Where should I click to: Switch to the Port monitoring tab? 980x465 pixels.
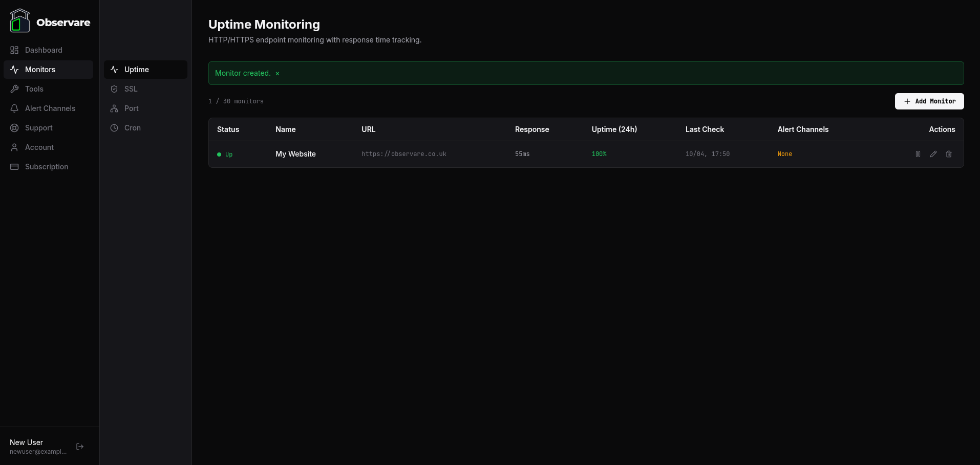click(x=131, y=108)
